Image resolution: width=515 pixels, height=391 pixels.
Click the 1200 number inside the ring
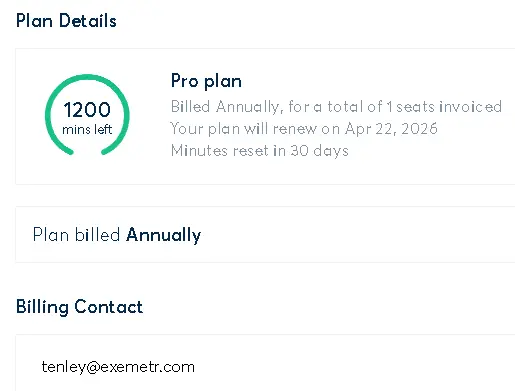87,109
